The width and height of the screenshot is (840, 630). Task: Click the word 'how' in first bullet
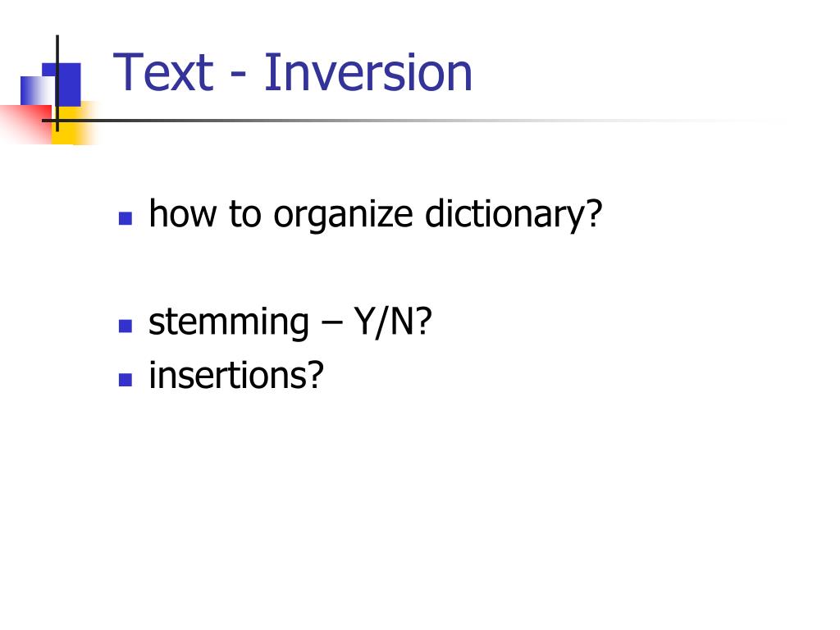(183, 214)
